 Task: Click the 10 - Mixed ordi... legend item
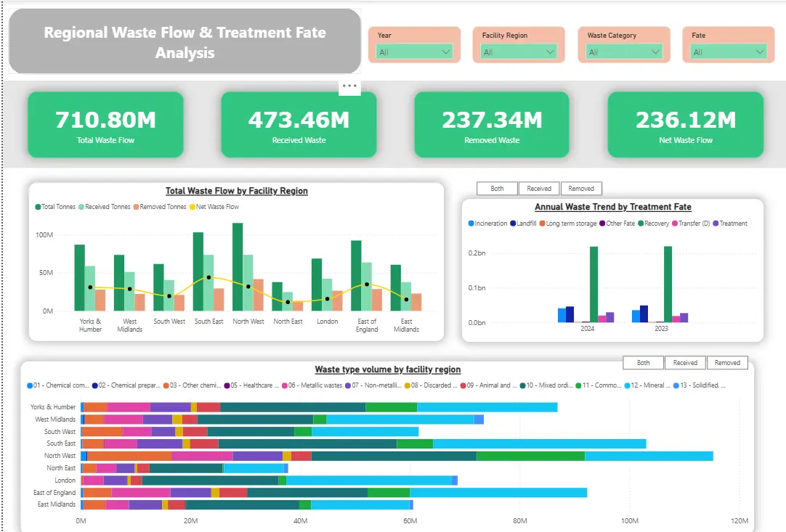coord(546,385)
